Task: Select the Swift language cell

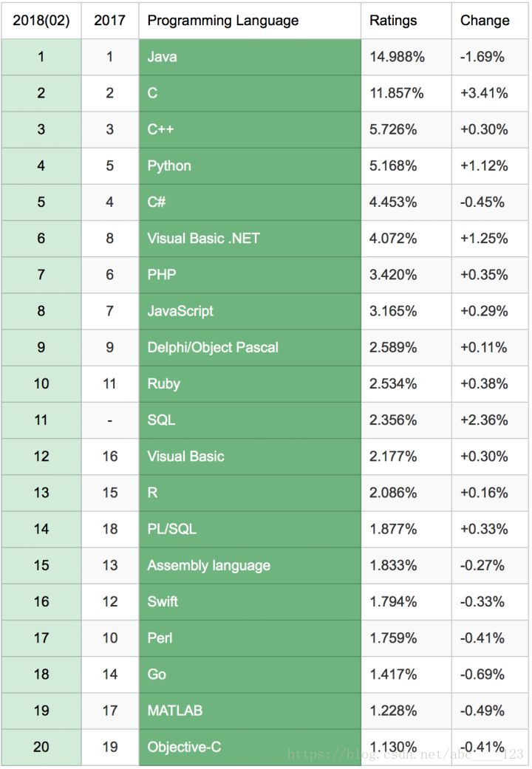Action: click(250, 601)
